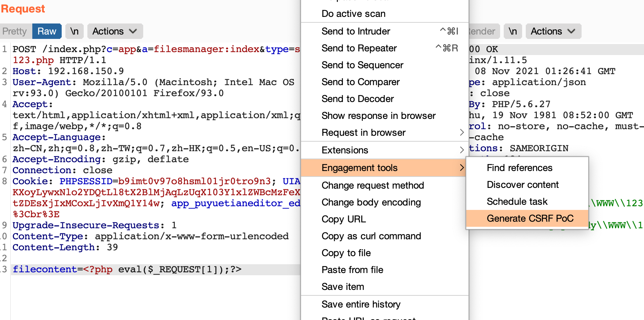Open 'Request in browser' submenu

384,132
